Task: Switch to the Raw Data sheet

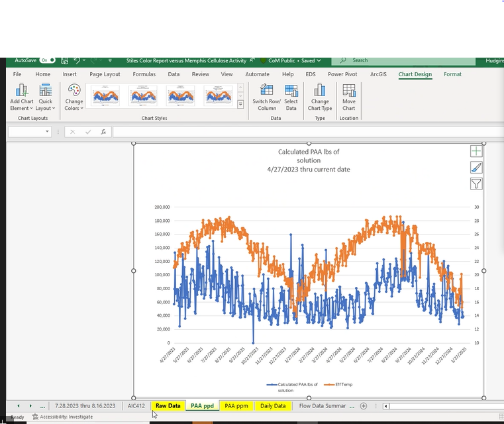Action: click(168, 405)
